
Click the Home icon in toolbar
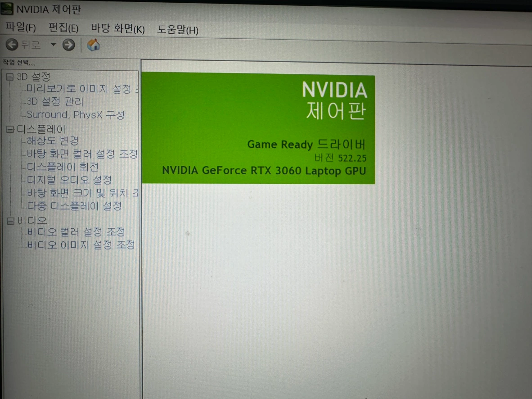tap(94, 45)
